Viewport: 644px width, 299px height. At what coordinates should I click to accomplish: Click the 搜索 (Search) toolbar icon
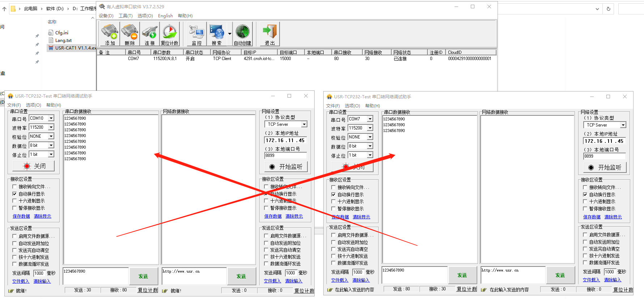click(x=216, y=34)
